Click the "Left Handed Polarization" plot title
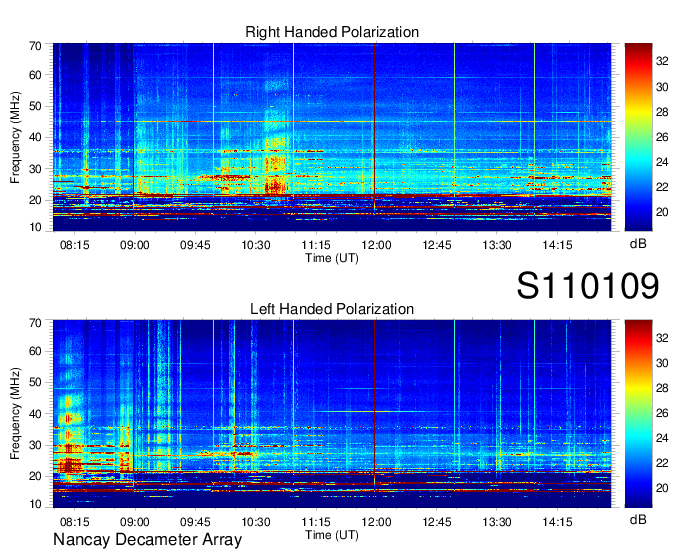Screen dimensions: 680x552 tap(332, 309)
